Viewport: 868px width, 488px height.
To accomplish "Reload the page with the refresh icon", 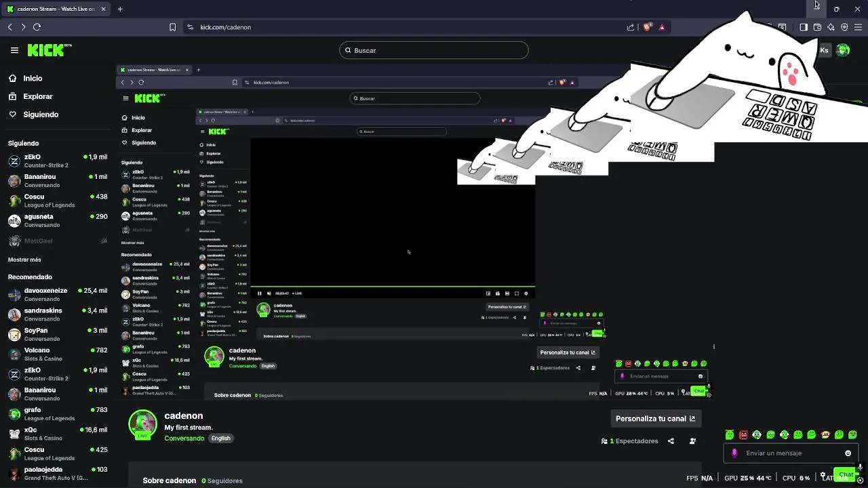I will [x=37, y=27].
